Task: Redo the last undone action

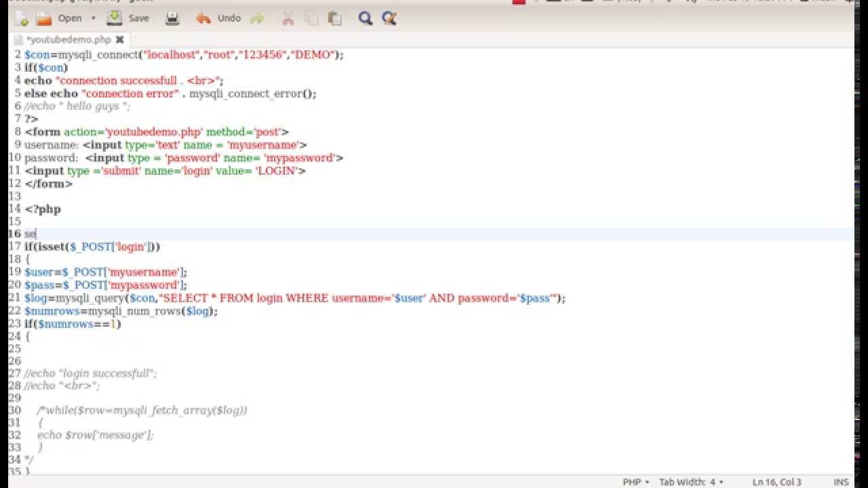Action: coord(257,18)
